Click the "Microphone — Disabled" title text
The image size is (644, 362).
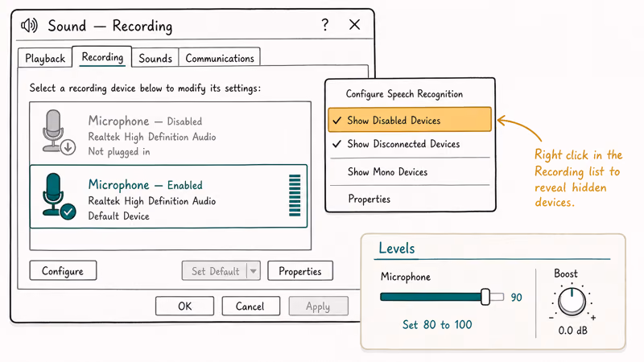pos(145,121)
